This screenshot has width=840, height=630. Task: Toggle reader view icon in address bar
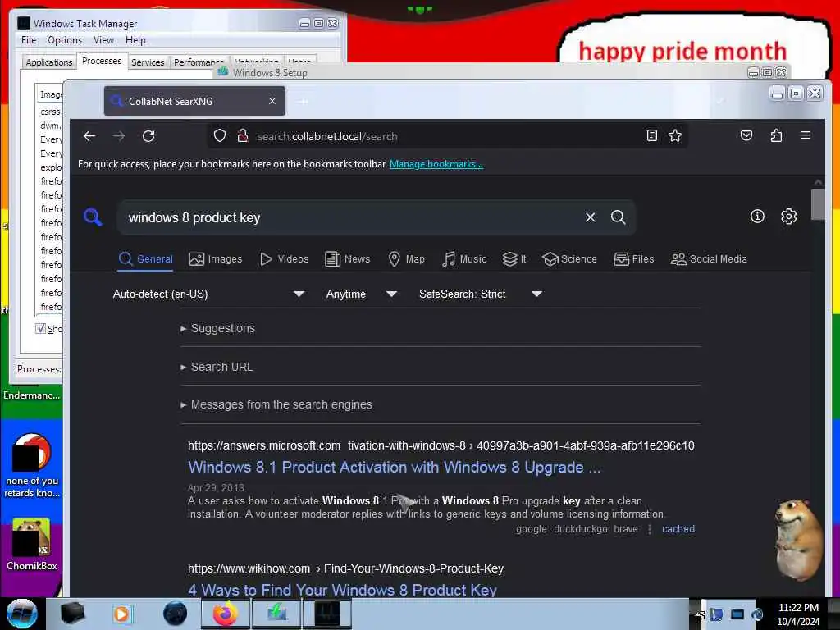pos(651,135)
